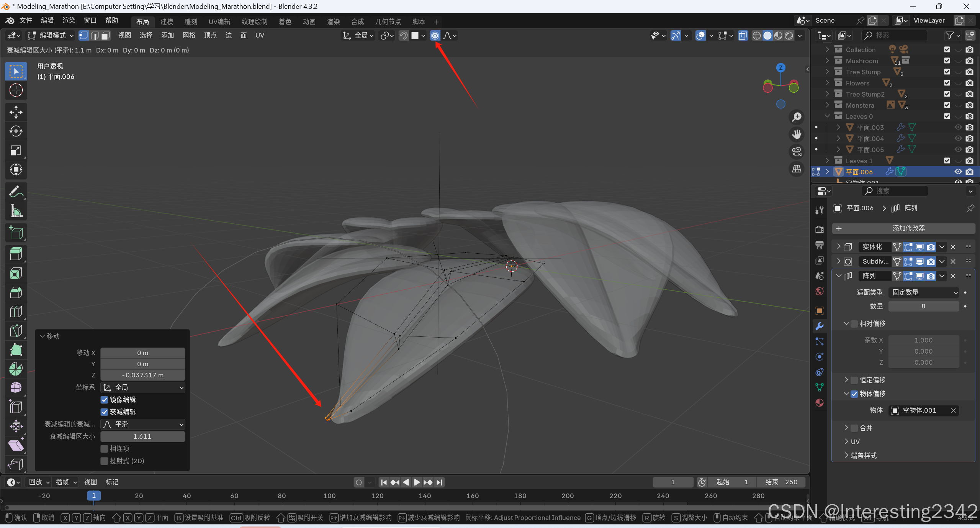Remove the 阵列 modifier with its X button
Viewport: 980px width, 528px height.
953,276
